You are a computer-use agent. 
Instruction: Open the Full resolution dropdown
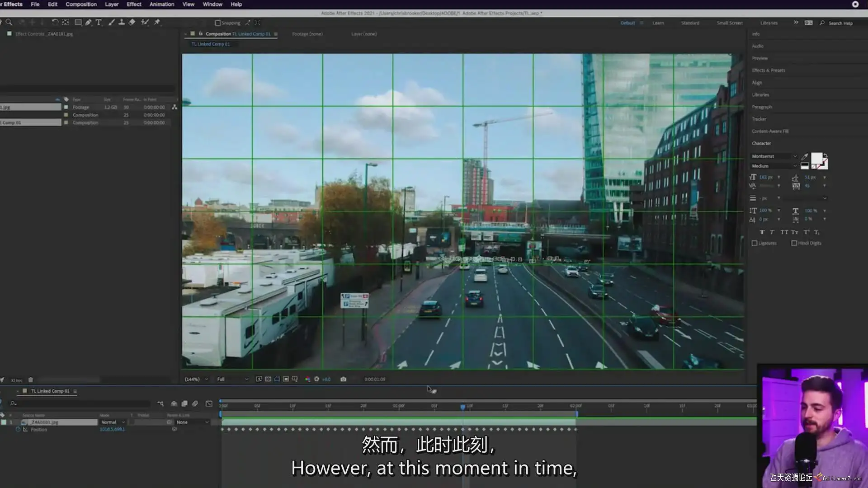232,379
